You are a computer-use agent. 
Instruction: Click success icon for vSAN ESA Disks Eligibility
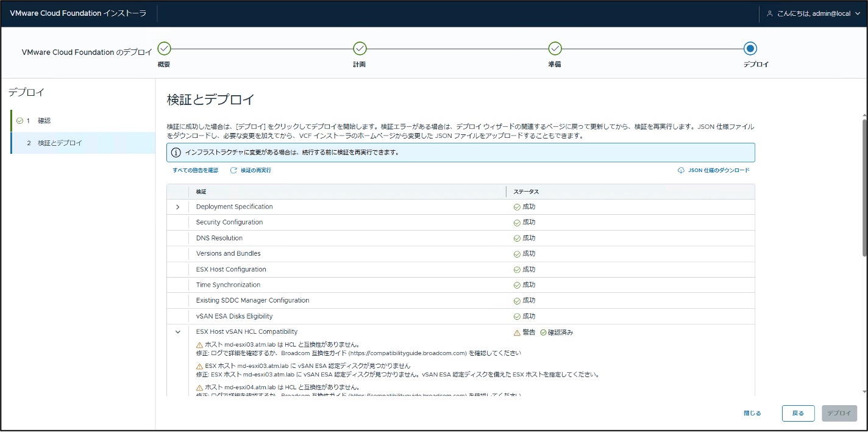(517, 317)
